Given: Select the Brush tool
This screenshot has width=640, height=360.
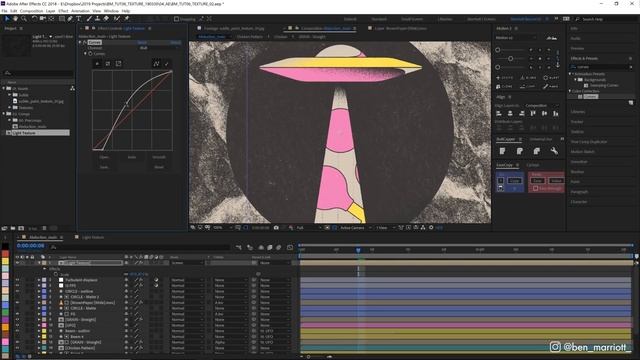Looking at the screenshot, I should [89, 19].
